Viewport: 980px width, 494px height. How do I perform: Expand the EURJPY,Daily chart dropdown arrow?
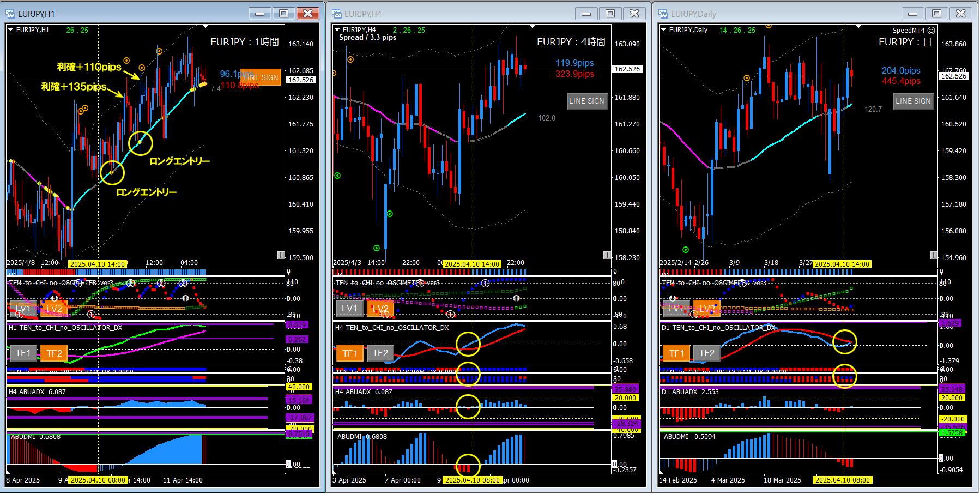[663, 30]
